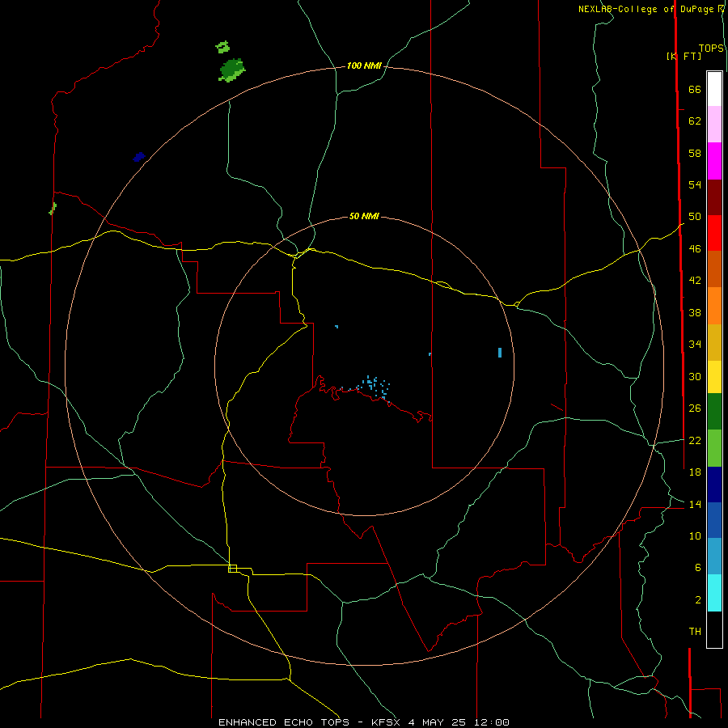Click the black TH band in legend

[x=714, y=629]
